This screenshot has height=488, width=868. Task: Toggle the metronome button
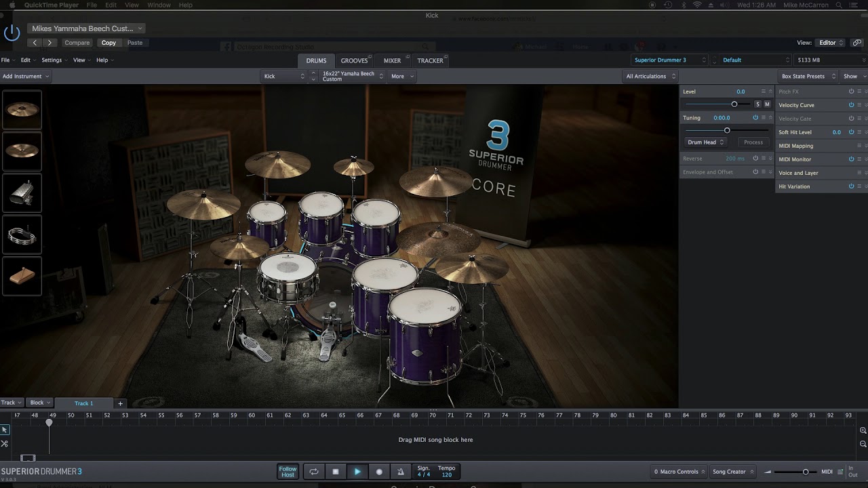pos(401,472)
